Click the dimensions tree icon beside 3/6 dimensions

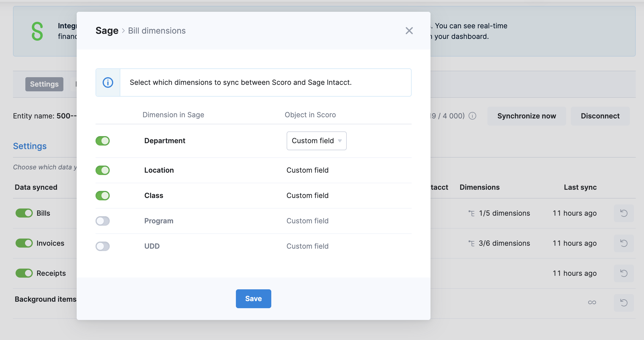click(x=471, y=243)
